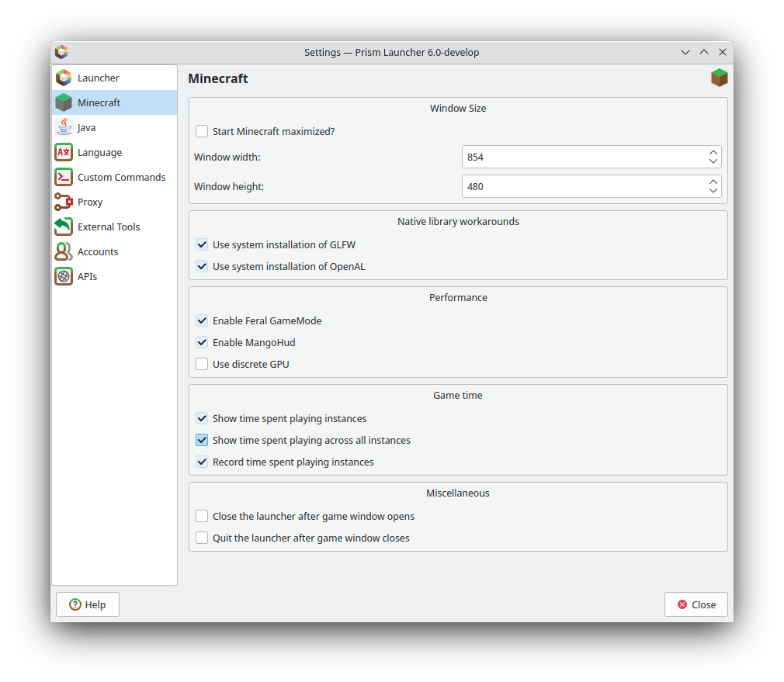This screenshot has height=682, width=784.
Task: Switch to the Language settings section
Action: pyautogui.click(x=99, y=152)
